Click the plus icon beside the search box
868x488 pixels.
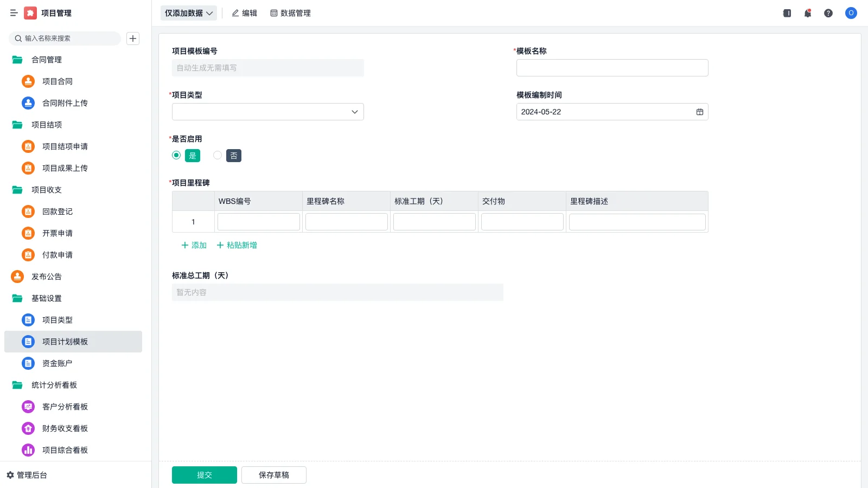pos(133,38)
